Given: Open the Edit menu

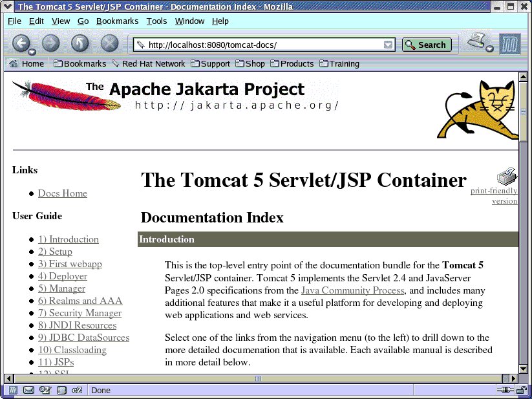Looking at the screenshot, I should pyautogui.click(x=36, y=21).
